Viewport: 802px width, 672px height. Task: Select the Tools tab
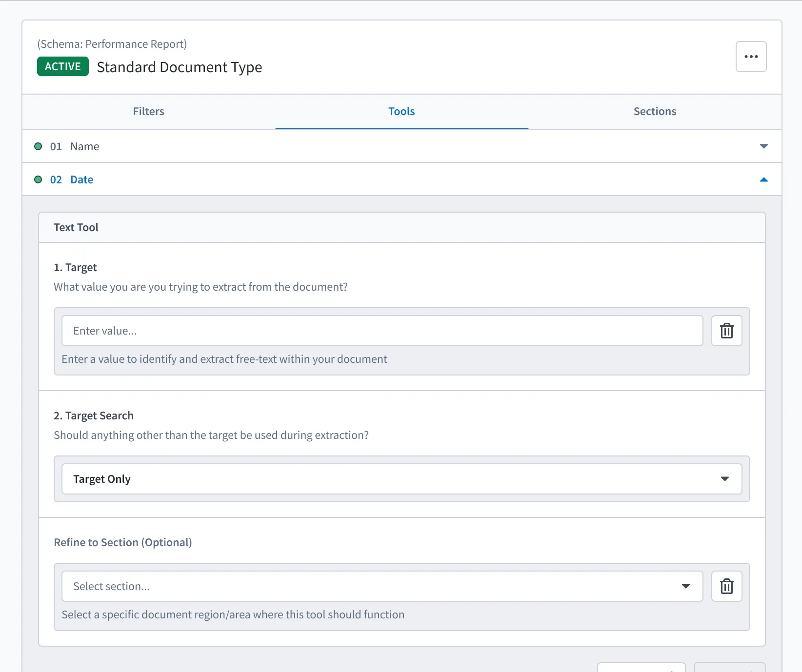pos(401,111)
